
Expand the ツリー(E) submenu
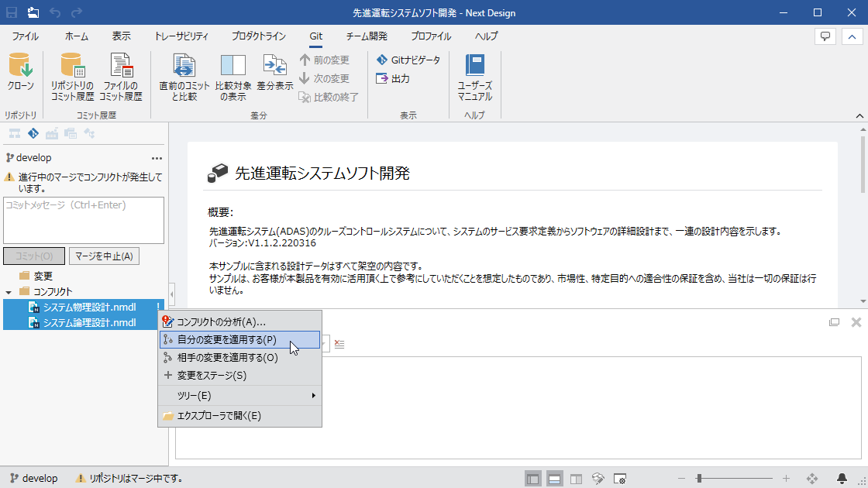point(239,396)
